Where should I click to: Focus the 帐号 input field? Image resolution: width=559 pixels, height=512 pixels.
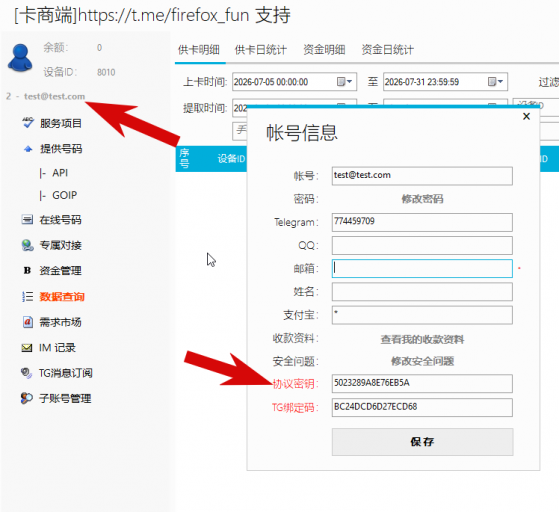coord(422,176)
